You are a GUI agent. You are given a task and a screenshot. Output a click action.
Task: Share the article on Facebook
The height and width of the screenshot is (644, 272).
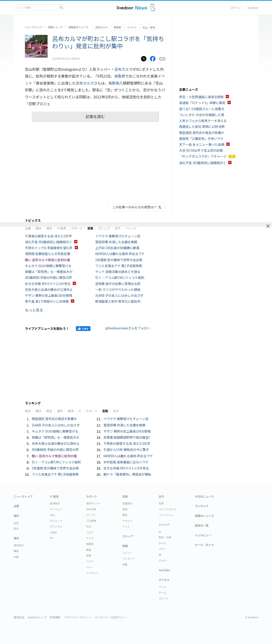click(153, 59)
